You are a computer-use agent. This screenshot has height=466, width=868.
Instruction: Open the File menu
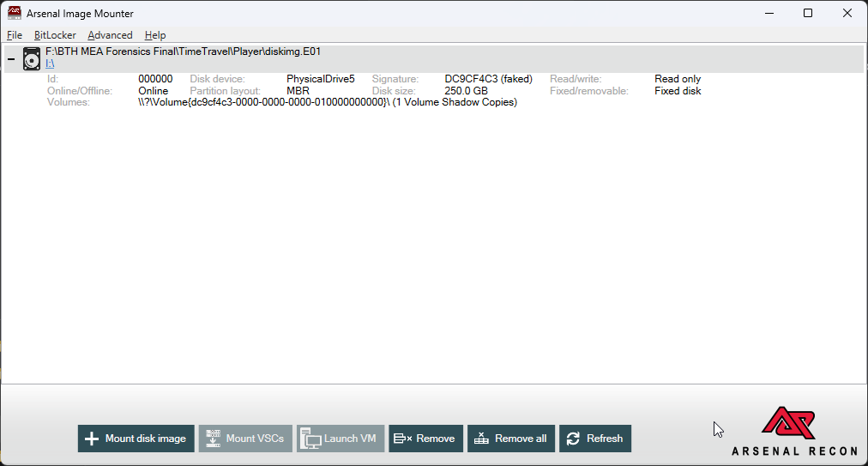[x=15, y=35]
